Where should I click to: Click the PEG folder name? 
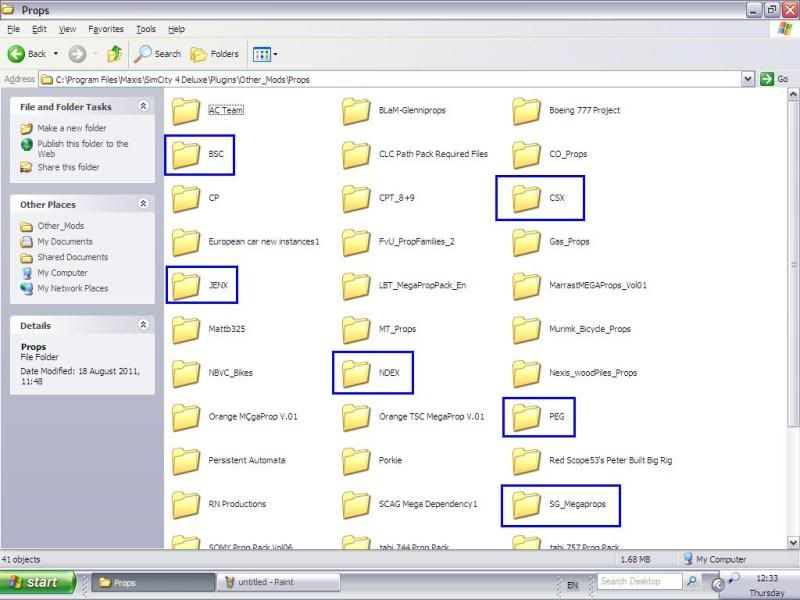pyautogui.click(x=557, y=416)
